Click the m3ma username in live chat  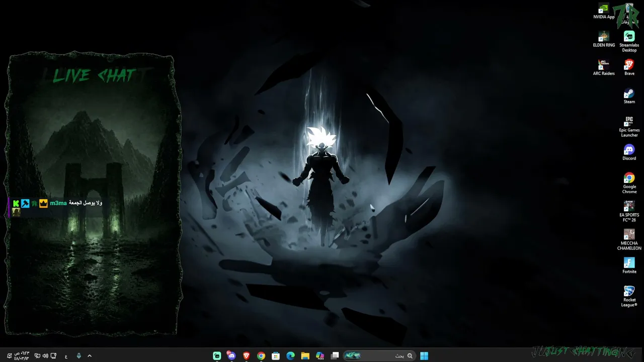(x=58, y=203)
